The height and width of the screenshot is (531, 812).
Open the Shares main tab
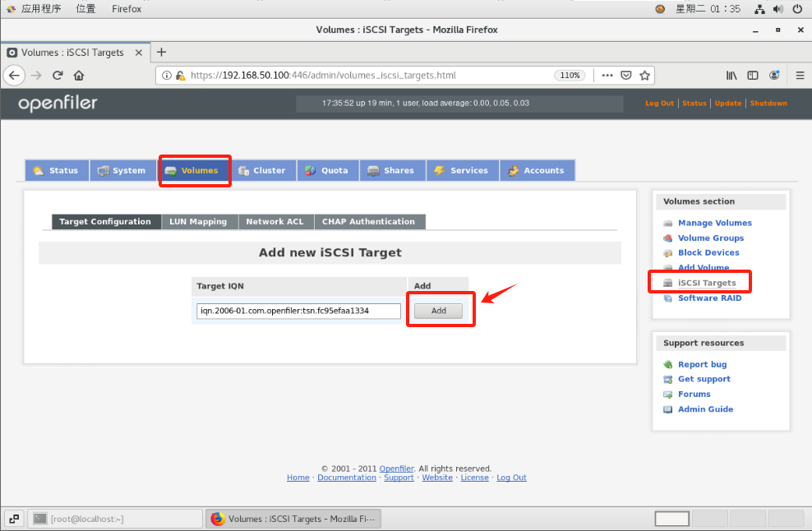(x=393, y=170)
